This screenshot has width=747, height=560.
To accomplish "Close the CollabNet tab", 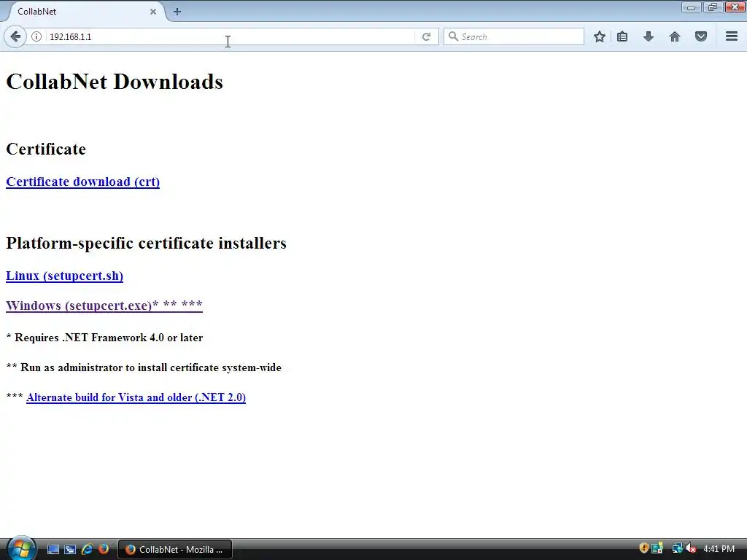I will [x=153, y=12].
